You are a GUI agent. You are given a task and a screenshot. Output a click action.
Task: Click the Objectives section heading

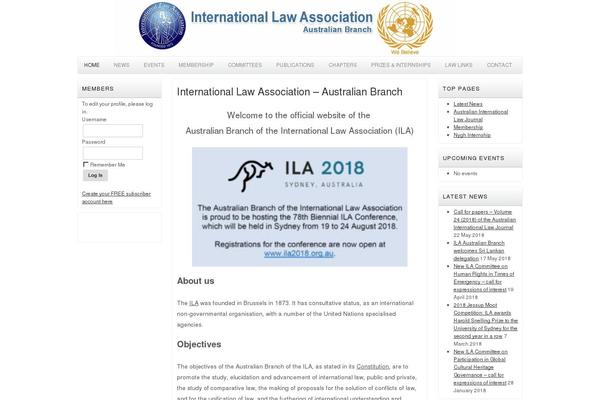point(199,344)
